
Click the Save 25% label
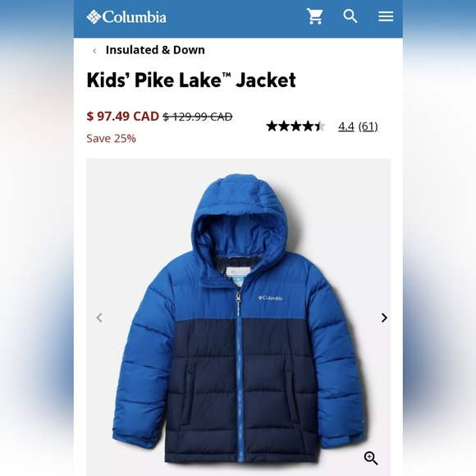click(111, 139)
